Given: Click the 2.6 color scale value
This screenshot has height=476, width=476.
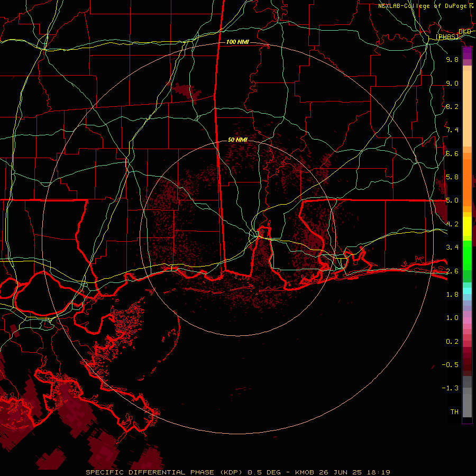Looking at the screenshot, I should click(x=452, y=271).
